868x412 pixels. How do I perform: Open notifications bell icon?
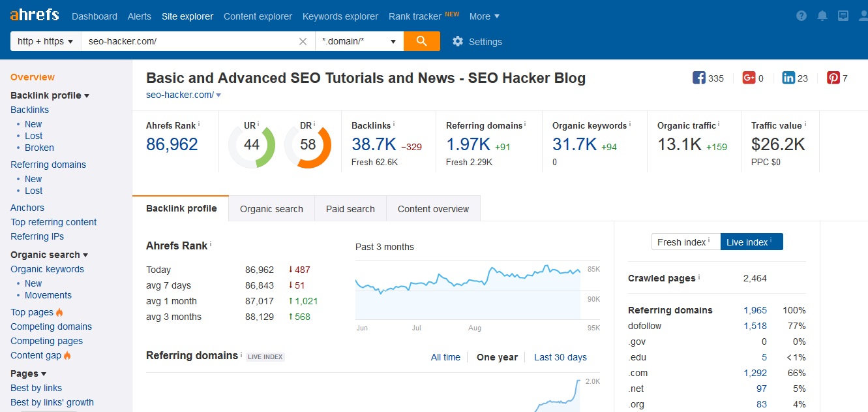[822, 16]
